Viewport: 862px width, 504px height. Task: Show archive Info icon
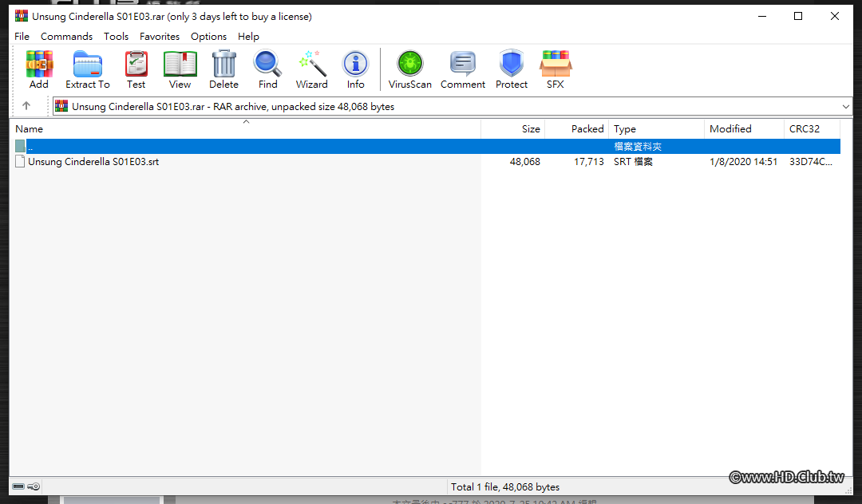[356, 64]
